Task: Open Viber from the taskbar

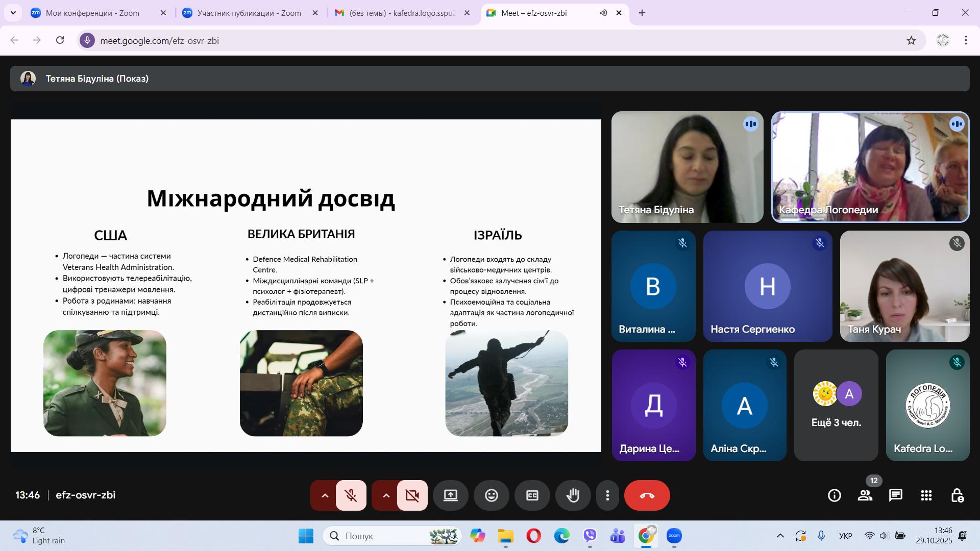Action: click(590, 536)
